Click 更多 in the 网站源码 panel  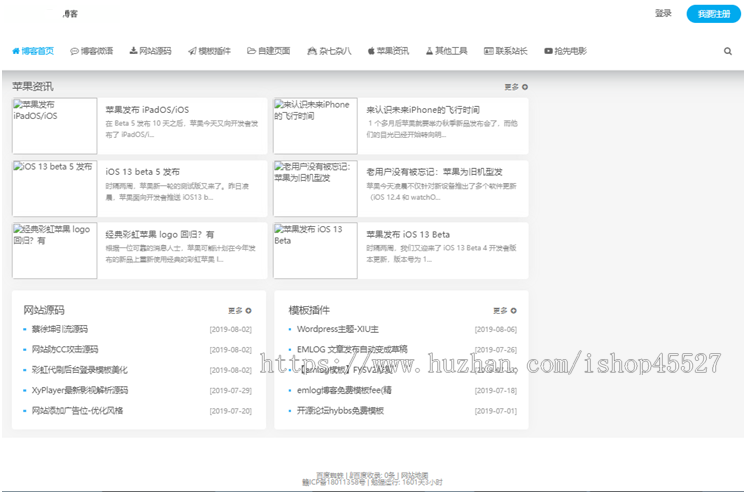239,311
